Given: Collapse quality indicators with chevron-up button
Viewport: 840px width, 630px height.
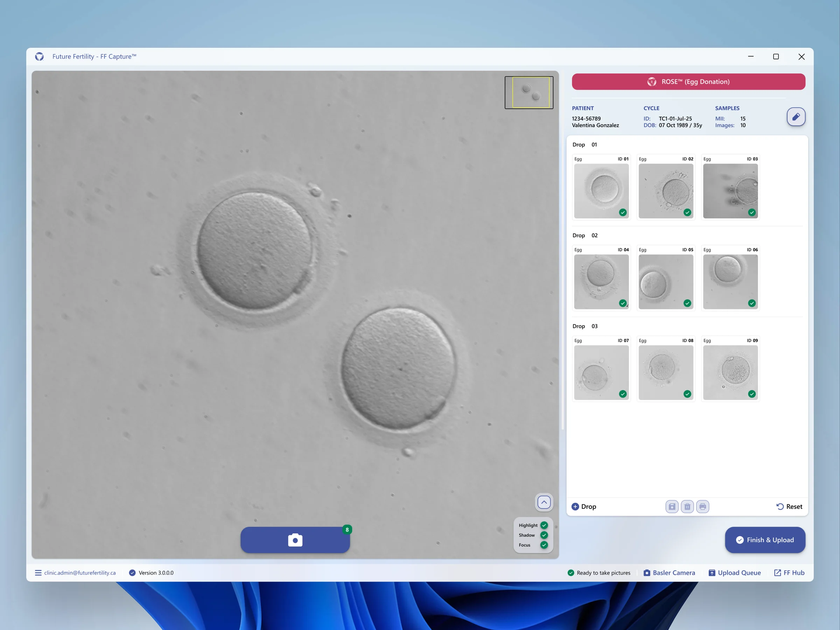Looking at the screenshot, I should click(x=544, y=502).
